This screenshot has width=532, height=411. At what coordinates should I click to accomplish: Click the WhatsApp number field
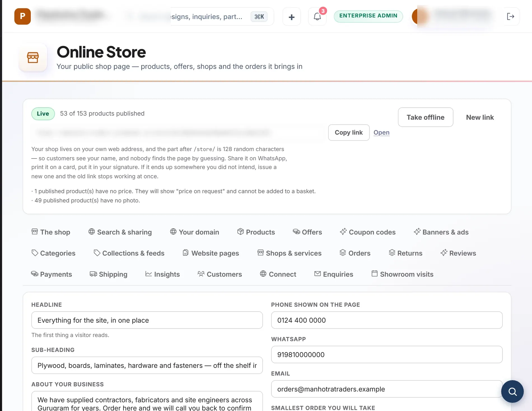pos(387,354)
